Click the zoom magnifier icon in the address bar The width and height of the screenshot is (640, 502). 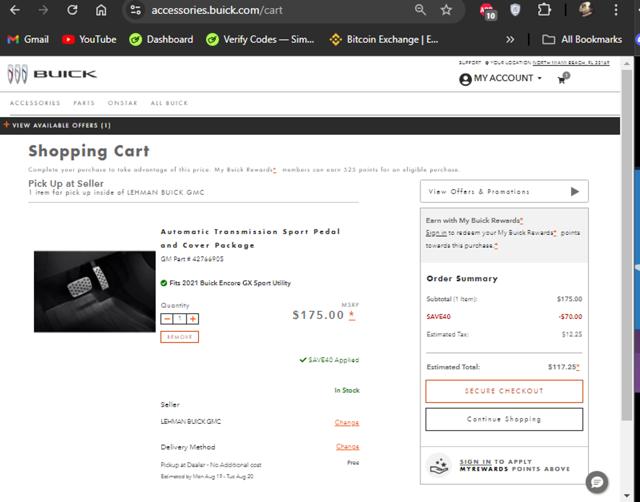coord(420,10)
